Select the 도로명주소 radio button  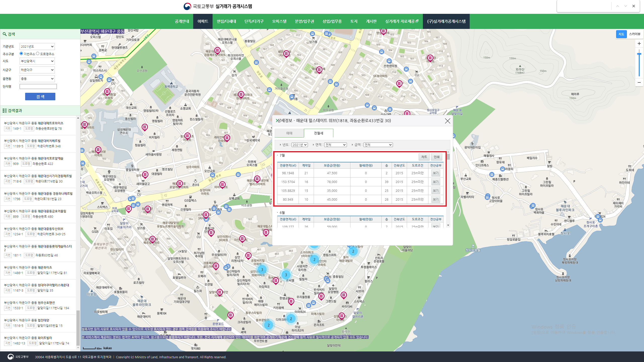point(38,54)
